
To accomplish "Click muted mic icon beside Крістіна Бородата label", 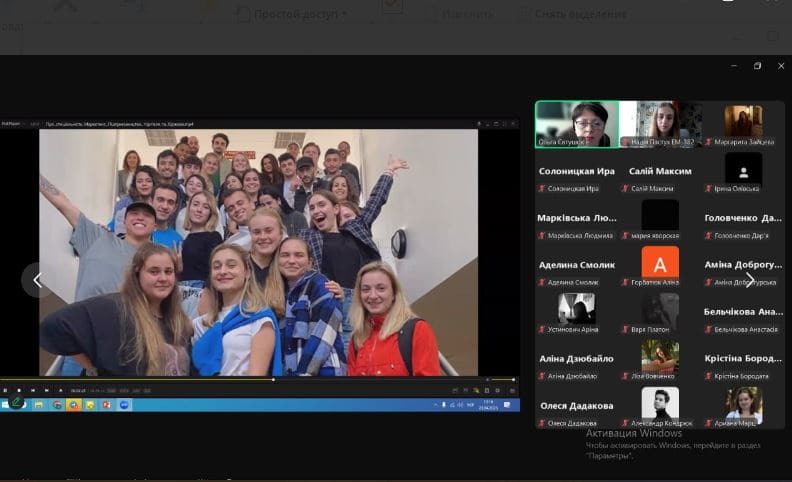I will point(708,376).
